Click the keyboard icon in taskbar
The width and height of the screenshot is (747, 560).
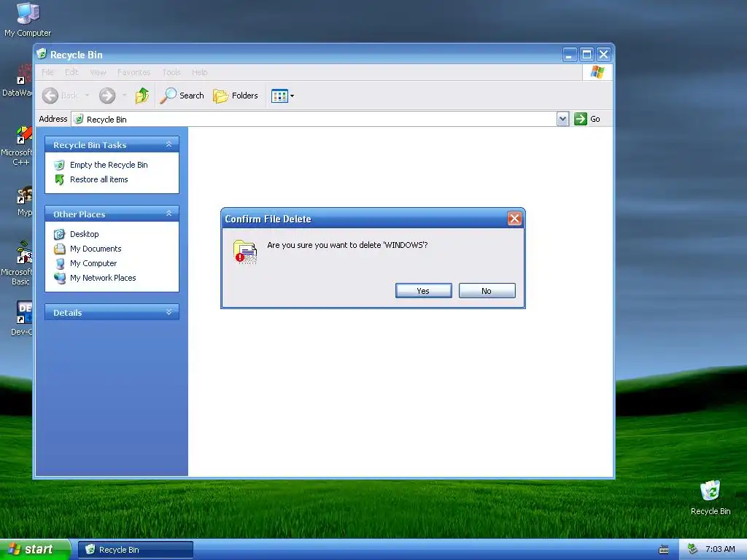coord(664,550)
